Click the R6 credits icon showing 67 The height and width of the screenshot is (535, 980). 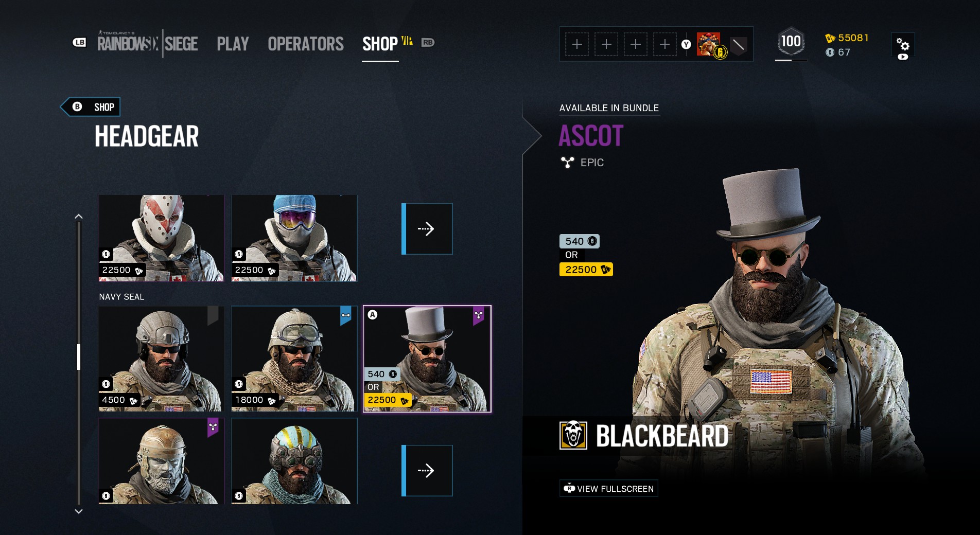point(830,52)
